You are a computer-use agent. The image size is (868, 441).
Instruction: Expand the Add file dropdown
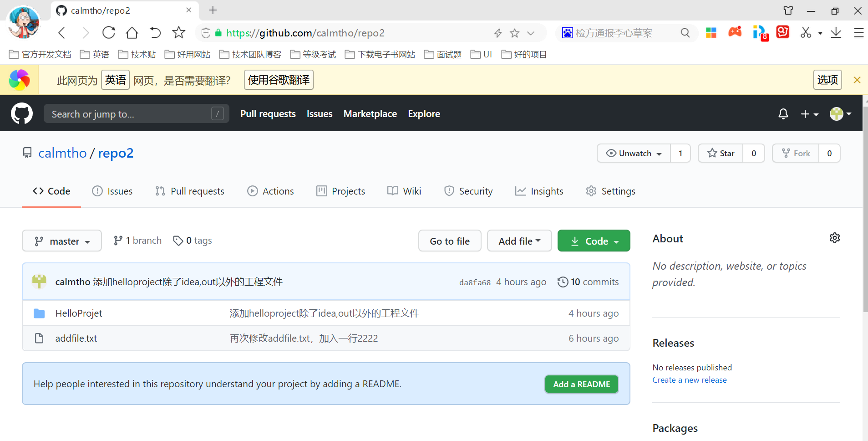click(519, 241)
